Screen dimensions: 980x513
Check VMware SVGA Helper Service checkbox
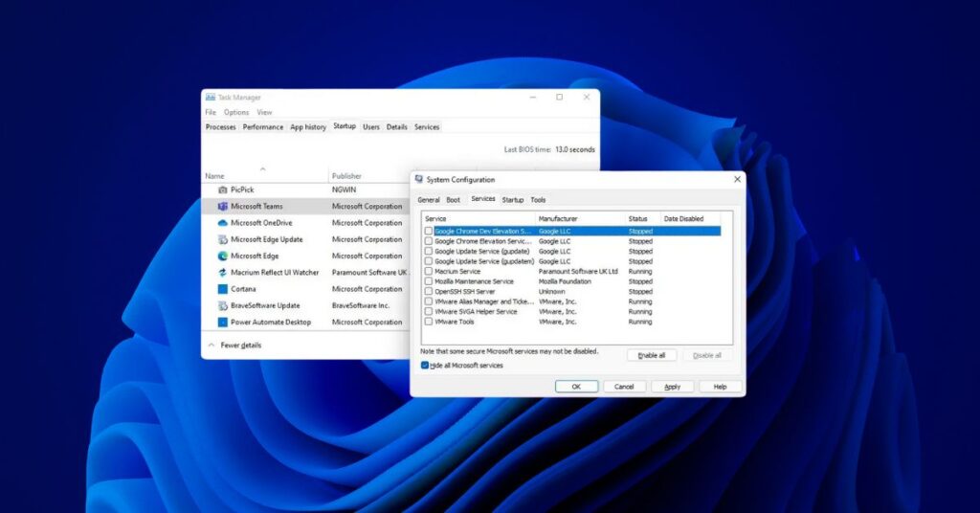(x=428, y=311)
